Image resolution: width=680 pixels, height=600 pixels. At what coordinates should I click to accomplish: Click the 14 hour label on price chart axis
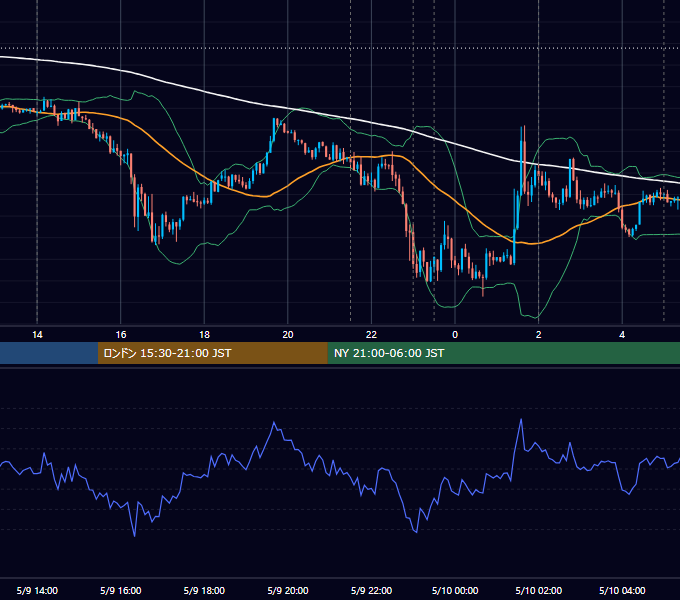(37, 335)
